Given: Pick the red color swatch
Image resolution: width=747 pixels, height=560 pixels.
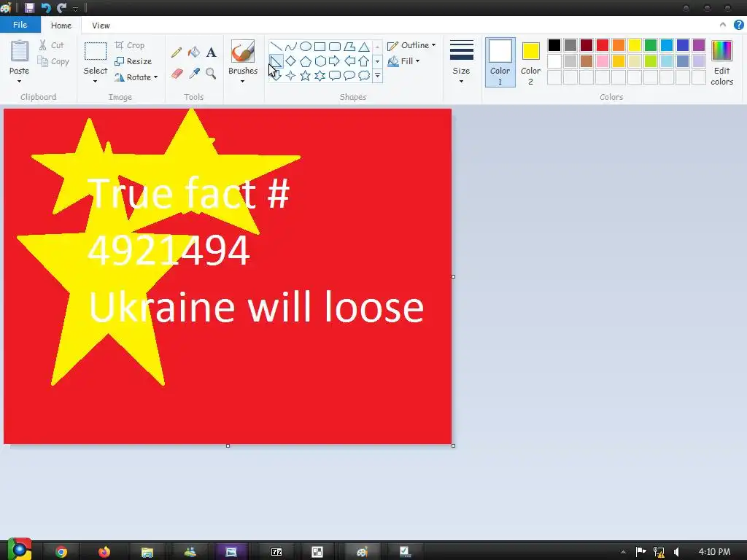Looking at the screenshot, I should [602, 44].
